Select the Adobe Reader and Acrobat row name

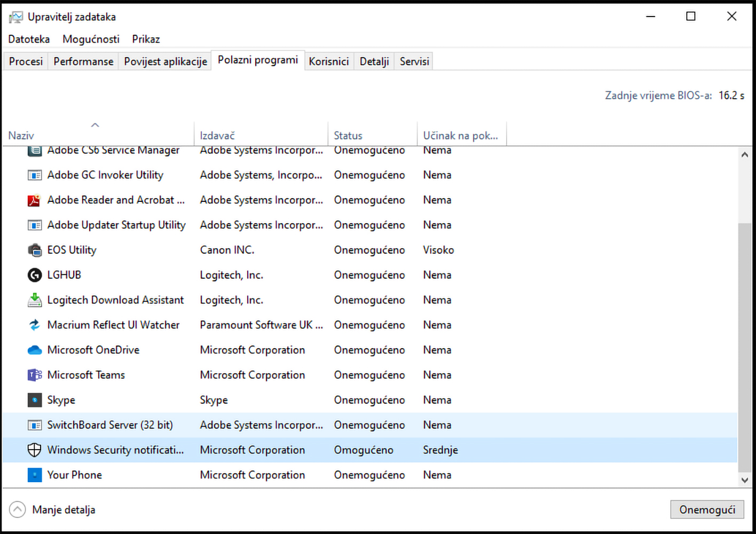tap(116, 200)
